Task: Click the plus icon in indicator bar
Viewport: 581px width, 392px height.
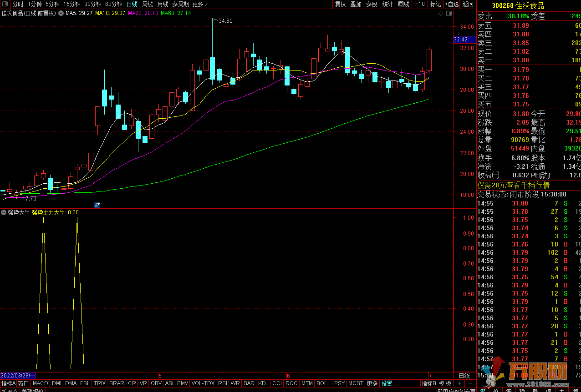Action: pos(459,383)
